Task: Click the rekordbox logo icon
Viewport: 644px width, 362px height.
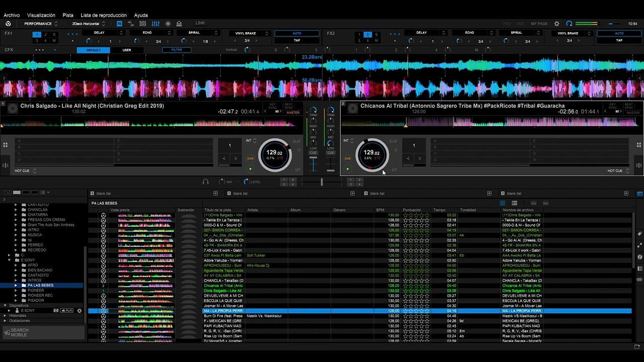Action: click(x=8, y=24)
